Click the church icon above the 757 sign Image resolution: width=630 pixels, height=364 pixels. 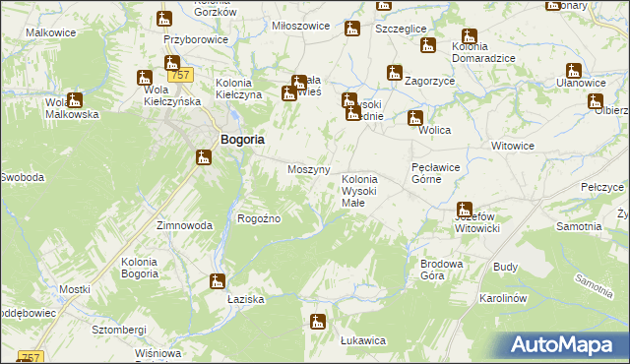[172, 63]
